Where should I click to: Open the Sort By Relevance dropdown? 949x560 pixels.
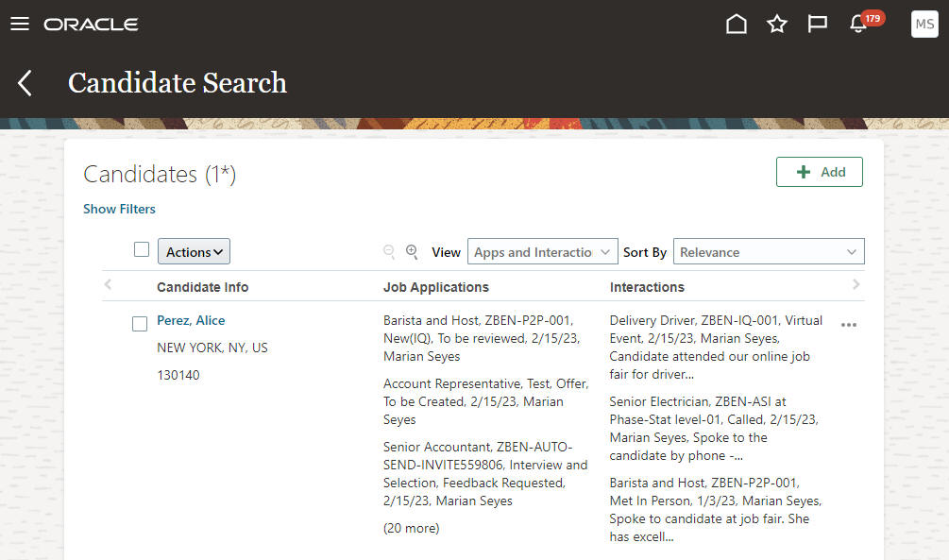769,252
